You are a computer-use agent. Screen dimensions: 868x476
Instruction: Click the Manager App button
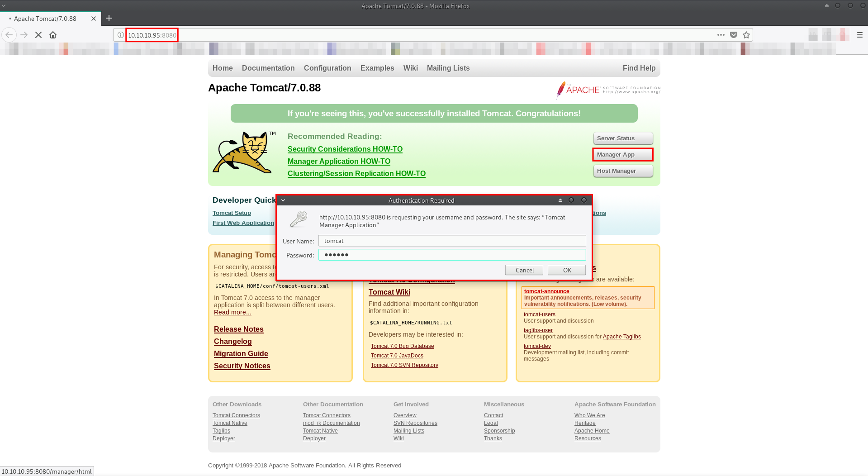coord(623,155)
